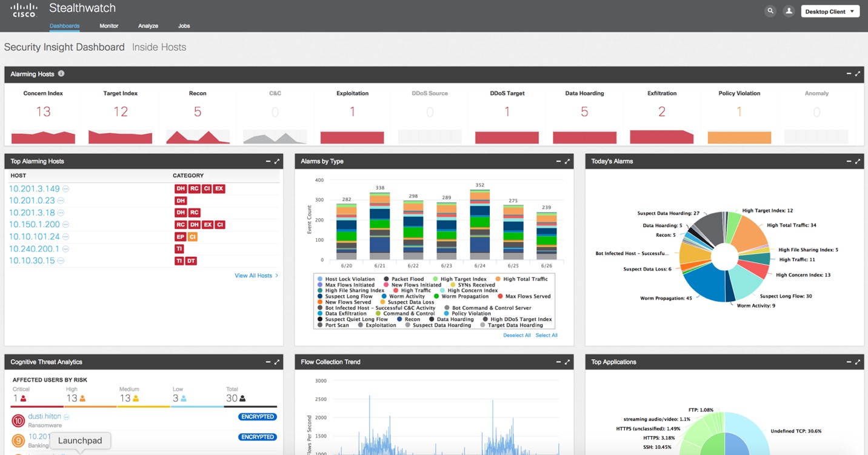868x455 pixels.
Task: Click the Worm Propagation pie slice
Action: (703, 284)
